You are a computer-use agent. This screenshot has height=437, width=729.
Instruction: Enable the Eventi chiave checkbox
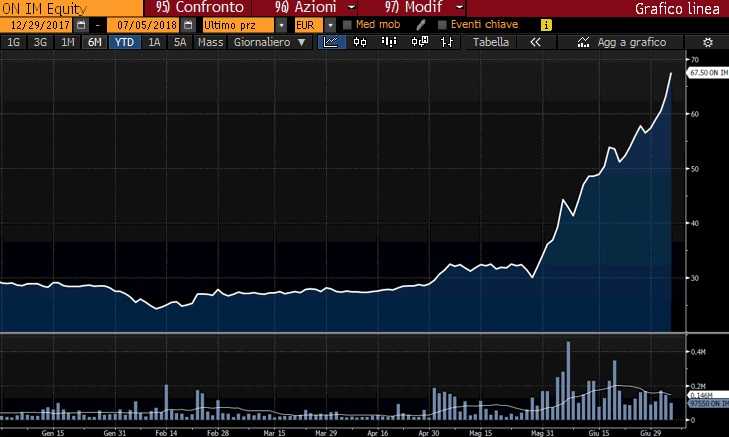[442, 25]
